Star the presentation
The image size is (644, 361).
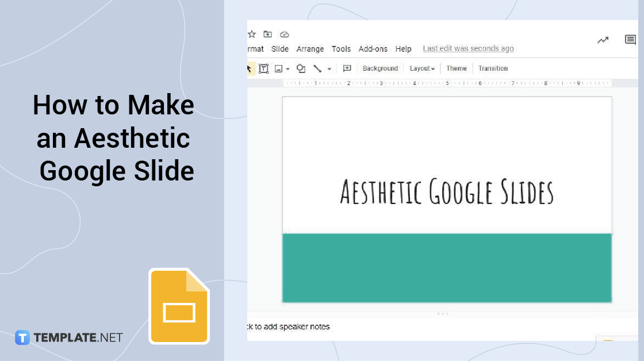(x=251, y=34)
